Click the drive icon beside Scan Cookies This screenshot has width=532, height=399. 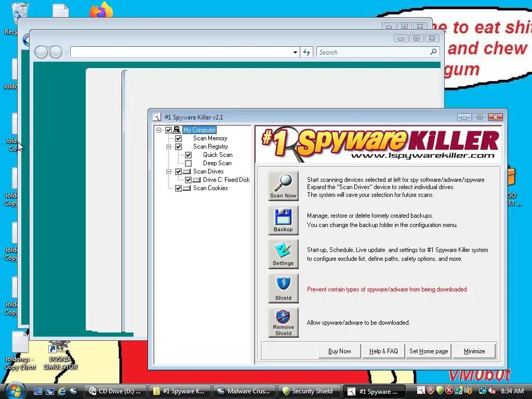pyautogui.click(x=187, y=188)
